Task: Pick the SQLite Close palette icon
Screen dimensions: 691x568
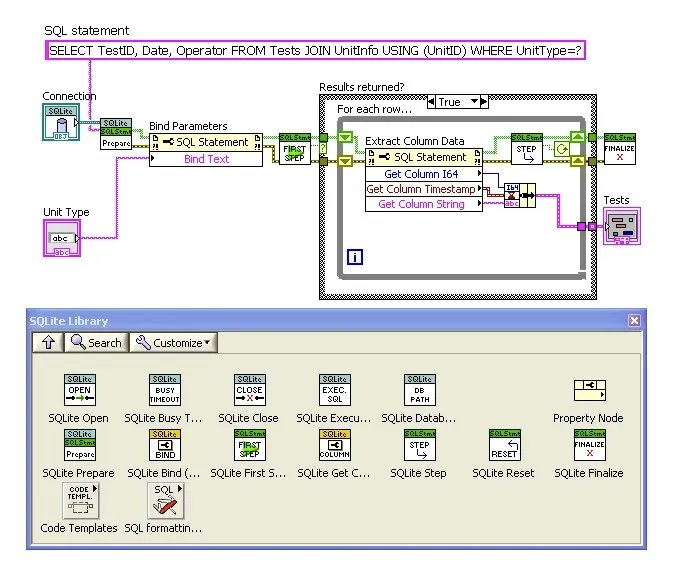Action: pos(249,390)
